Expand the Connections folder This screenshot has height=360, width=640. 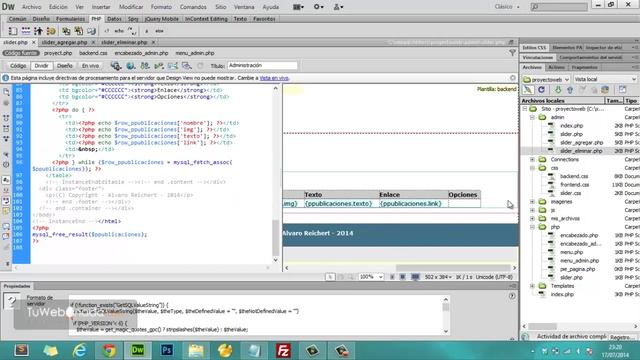click(x=532, y=159)
